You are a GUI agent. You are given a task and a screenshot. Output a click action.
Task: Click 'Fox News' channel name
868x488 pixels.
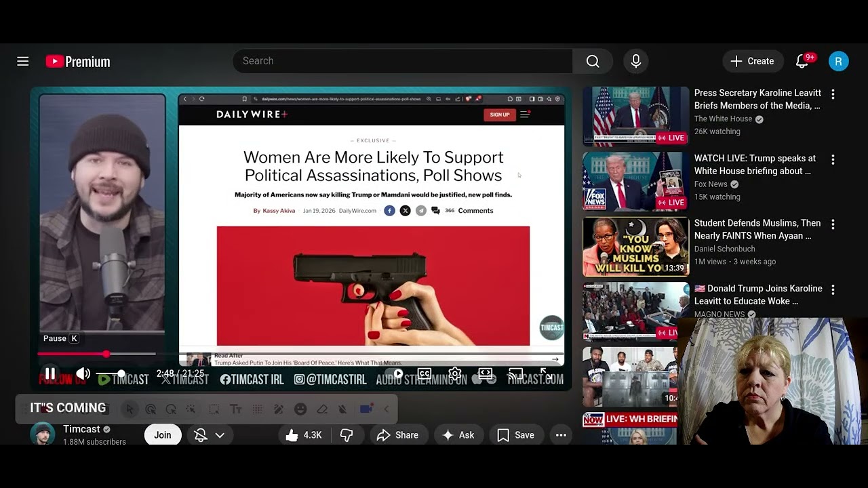tap(711, 184)
